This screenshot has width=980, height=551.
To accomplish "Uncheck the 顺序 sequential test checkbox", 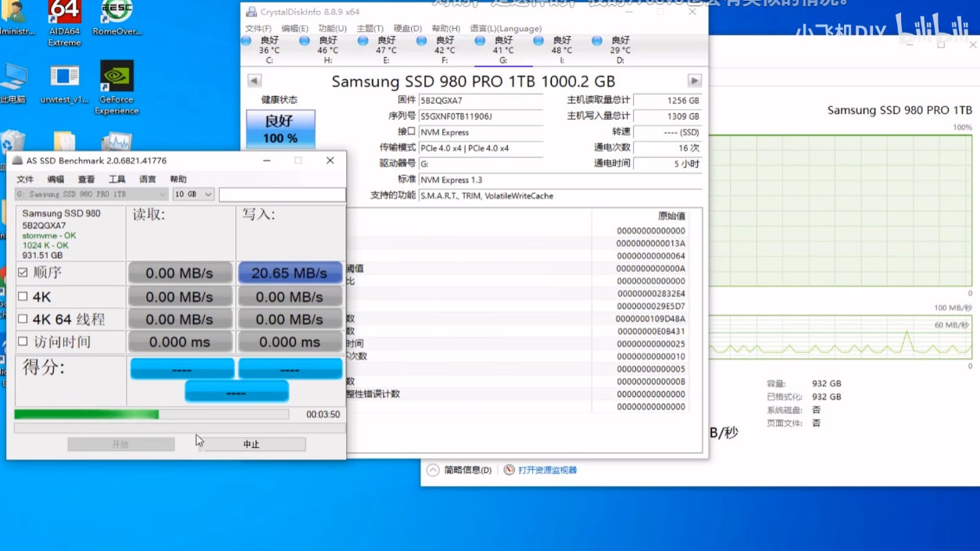I will 23,273.
